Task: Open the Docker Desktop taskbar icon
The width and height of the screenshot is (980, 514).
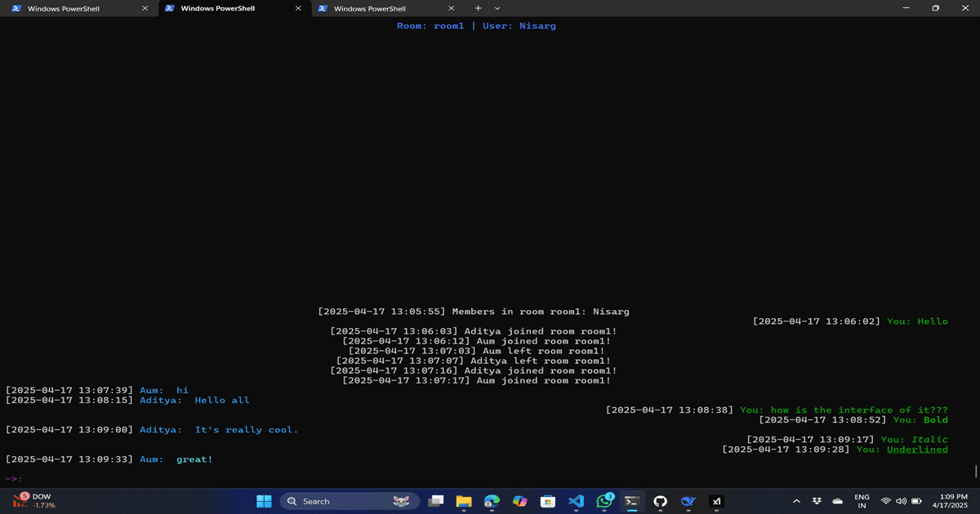Action: point(688,501)
